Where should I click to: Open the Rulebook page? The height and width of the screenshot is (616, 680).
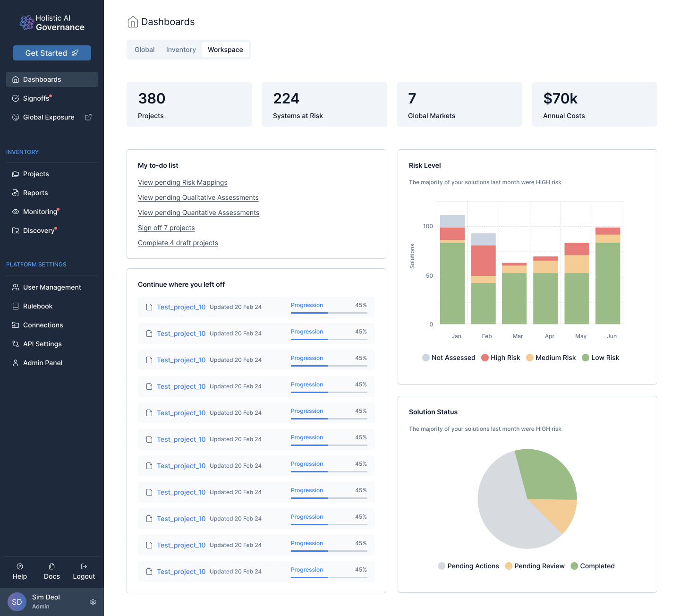pos(38,306)
